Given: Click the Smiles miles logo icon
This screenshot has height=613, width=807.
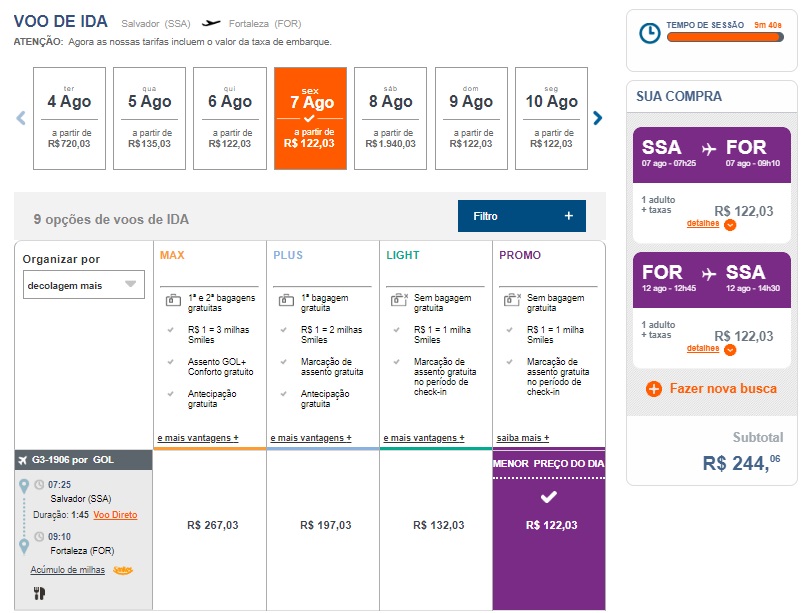Looking at the screenshot, I should click(x=124, y=571).
